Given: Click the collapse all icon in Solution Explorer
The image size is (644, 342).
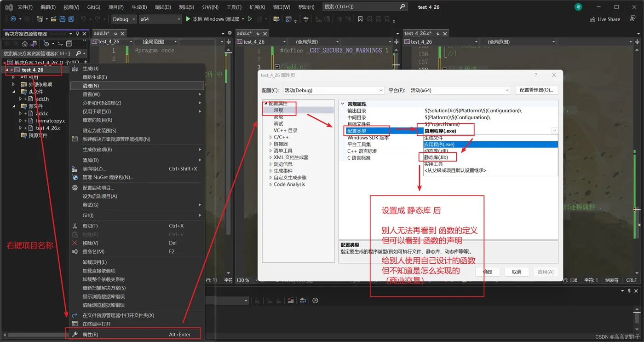Looking at the screenshot, I should [69, 44].
